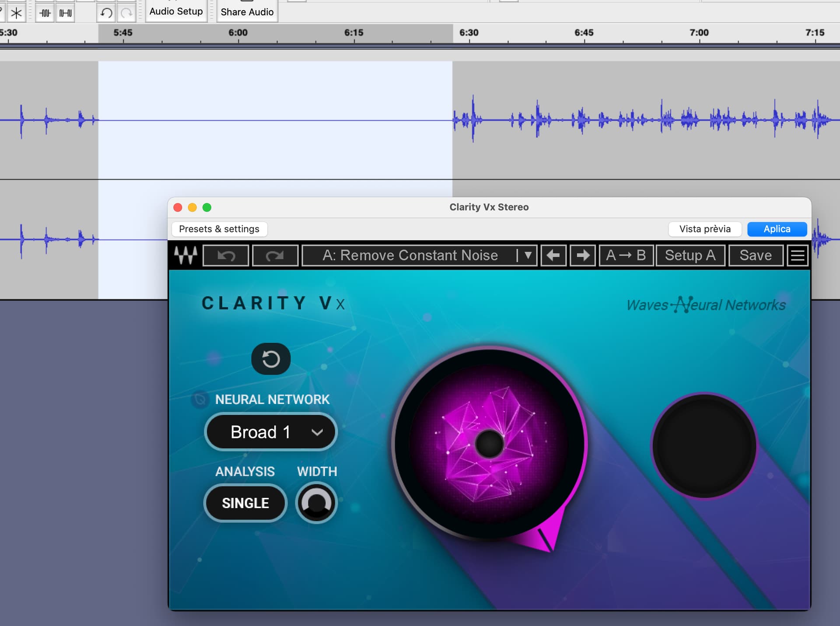Click the plugin Redo button in the Waves toolbar

click(x=275, y=255)
